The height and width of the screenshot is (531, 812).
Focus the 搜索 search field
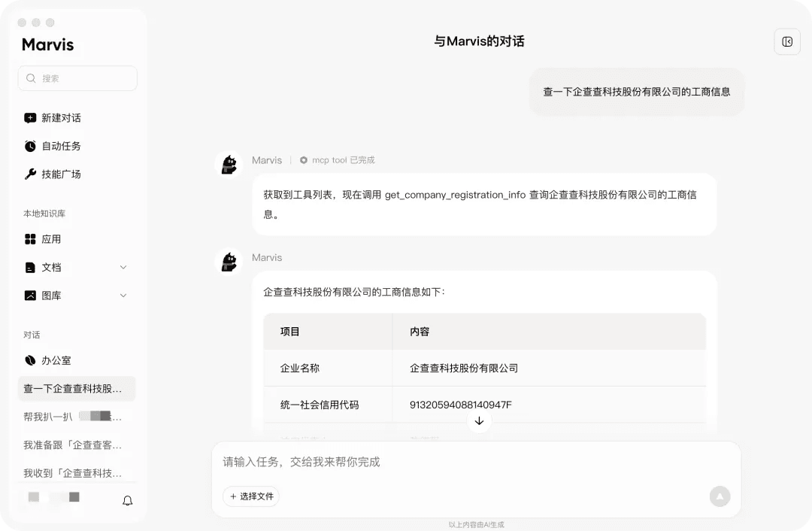click(77, 78)
